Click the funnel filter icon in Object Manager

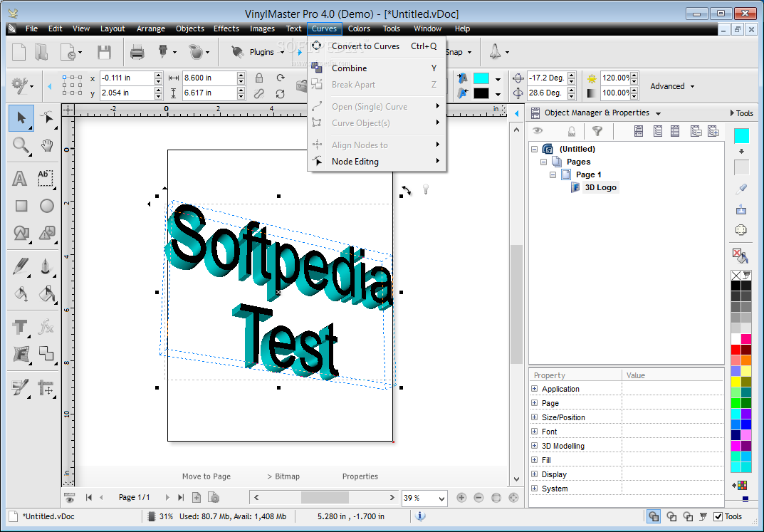[597, 130]
